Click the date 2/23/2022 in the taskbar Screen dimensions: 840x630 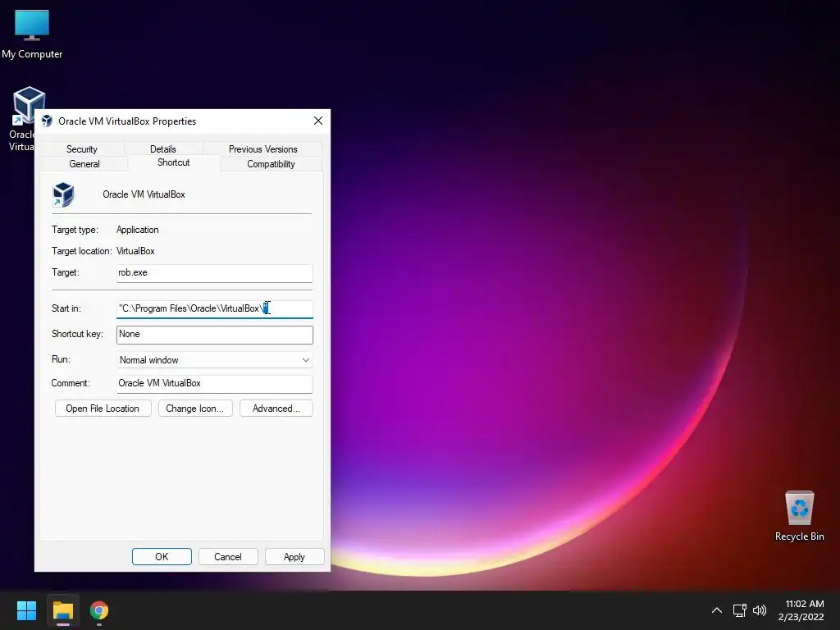coord(801,617)
